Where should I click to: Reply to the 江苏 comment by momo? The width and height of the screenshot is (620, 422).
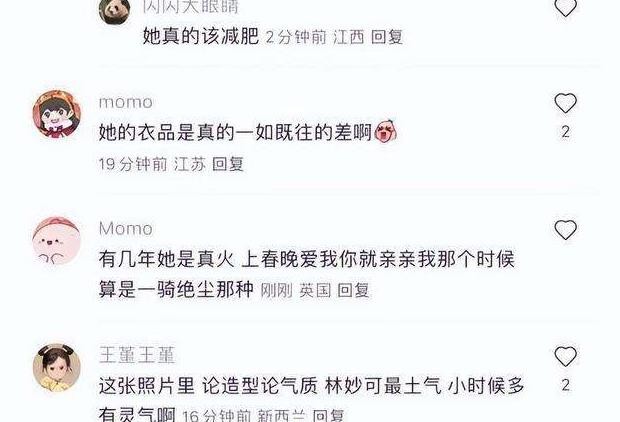click(228, 164)
